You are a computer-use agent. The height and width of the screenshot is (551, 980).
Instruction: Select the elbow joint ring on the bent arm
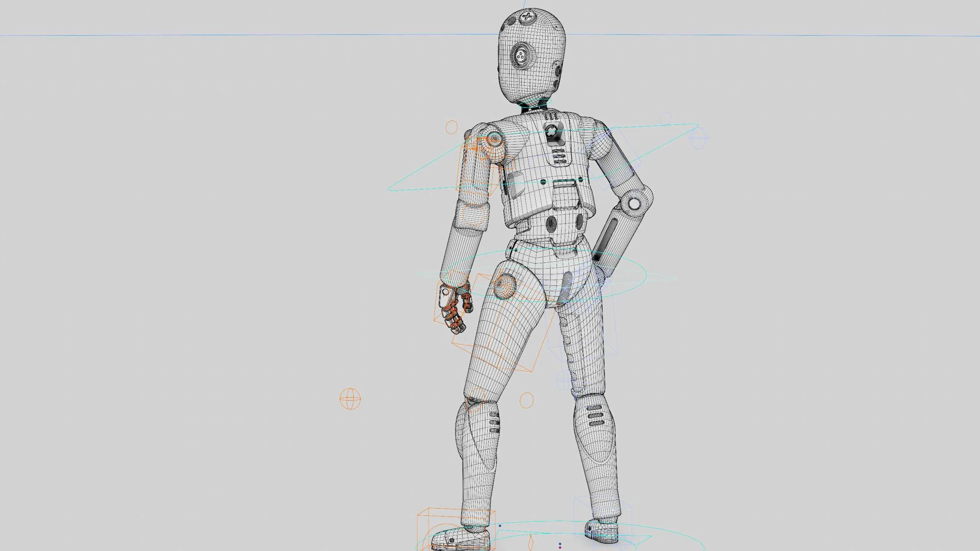tap(634, 203)
